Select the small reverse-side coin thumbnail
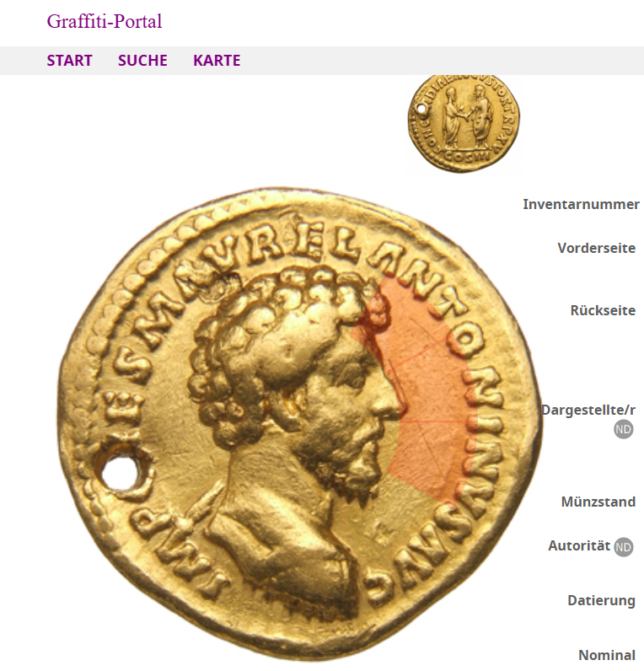644x671 pixels. tap(464, 124)
